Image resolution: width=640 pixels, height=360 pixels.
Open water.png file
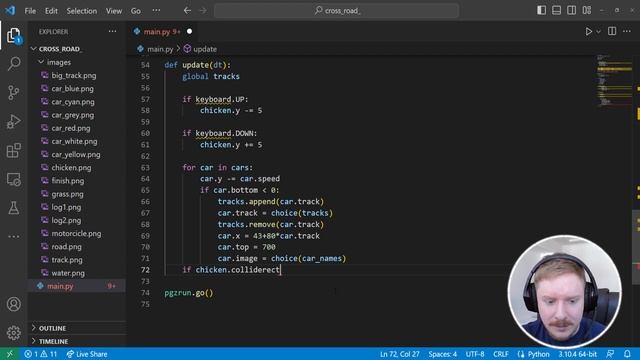click(x=68, y=273)
